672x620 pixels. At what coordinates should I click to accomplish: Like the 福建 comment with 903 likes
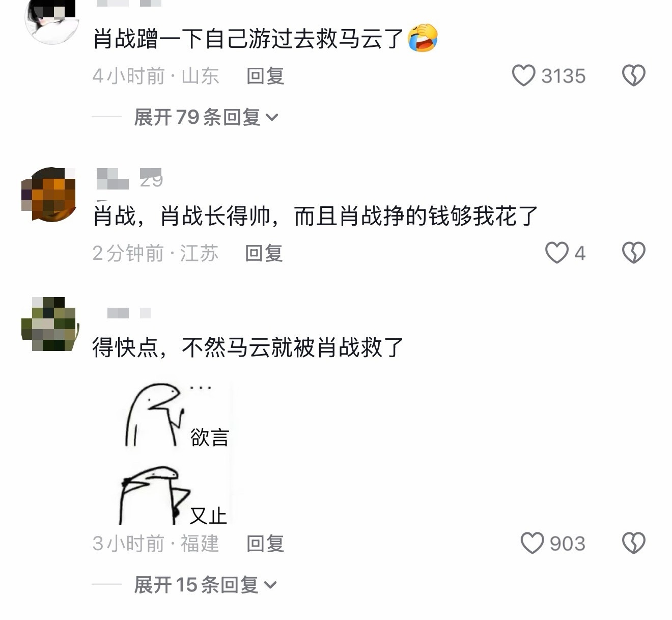click(533, 543)
